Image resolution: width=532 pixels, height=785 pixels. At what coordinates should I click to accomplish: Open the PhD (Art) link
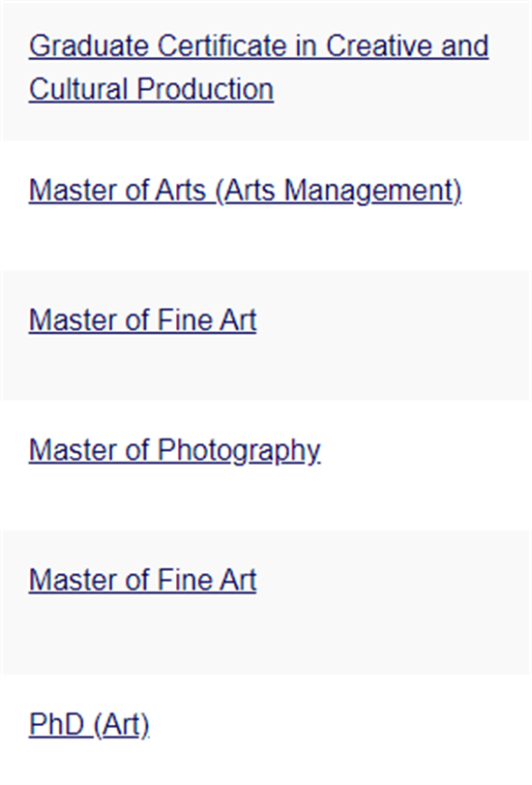[x=89, y=724]
